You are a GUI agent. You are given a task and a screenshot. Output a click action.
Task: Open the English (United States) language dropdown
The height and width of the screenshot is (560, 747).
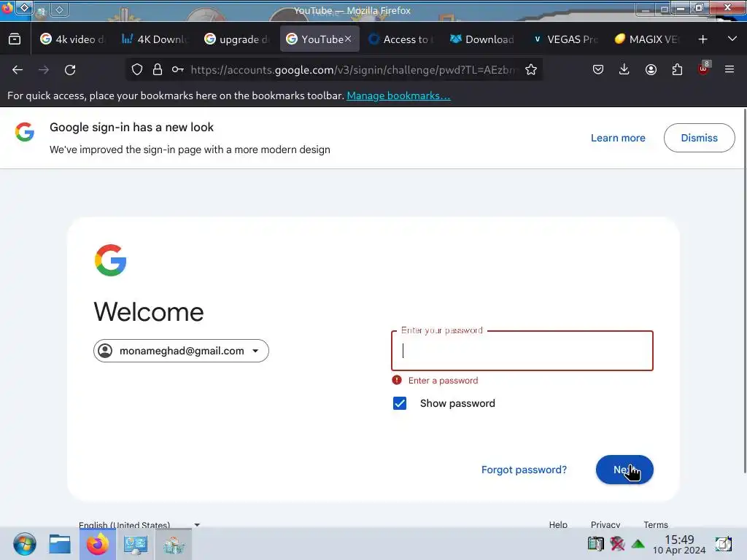(x=139, y=524)
